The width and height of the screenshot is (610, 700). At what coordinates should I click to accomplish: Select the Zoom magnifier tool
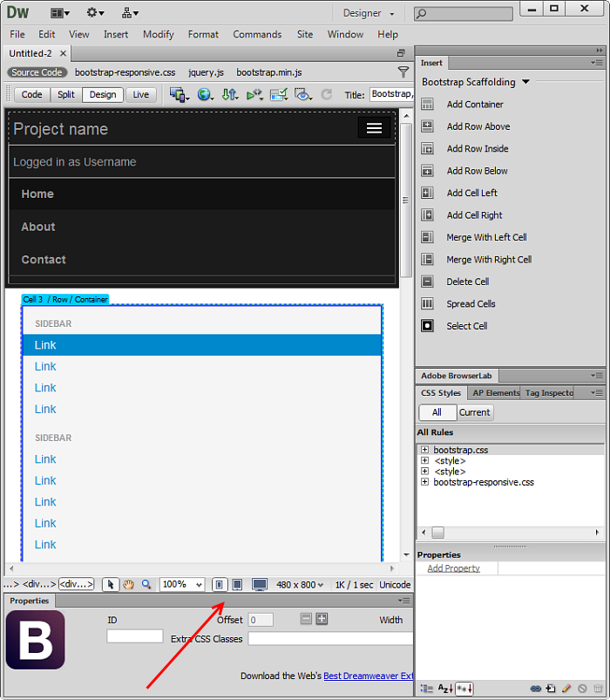coord(146,584)
